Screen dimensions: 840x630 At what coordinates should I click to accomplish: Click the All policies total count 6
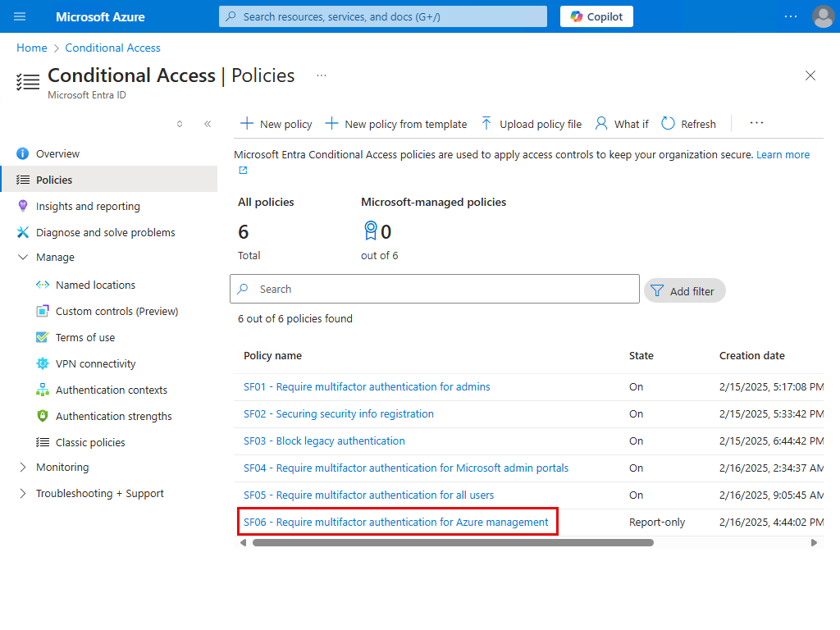(243, 232)
